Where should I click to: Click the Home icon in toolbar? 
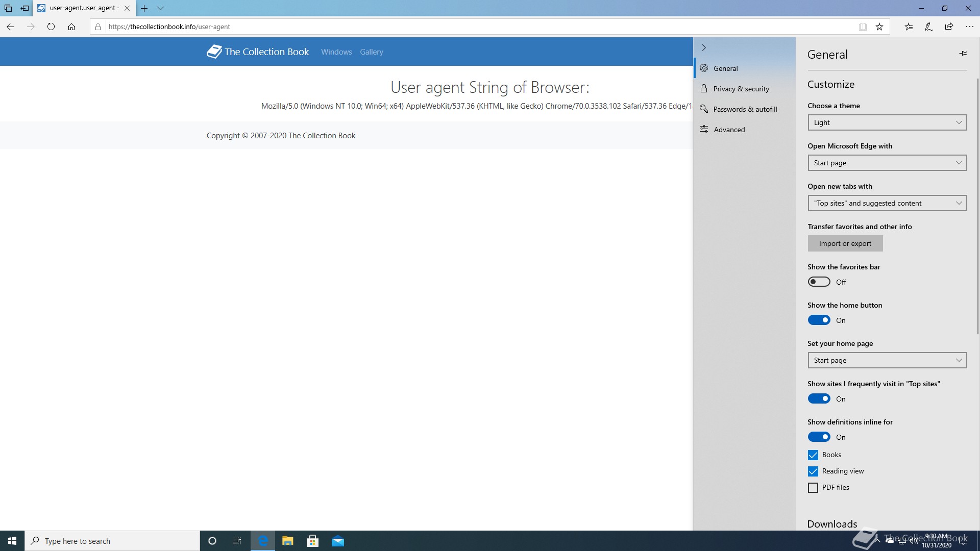(71, 27)
